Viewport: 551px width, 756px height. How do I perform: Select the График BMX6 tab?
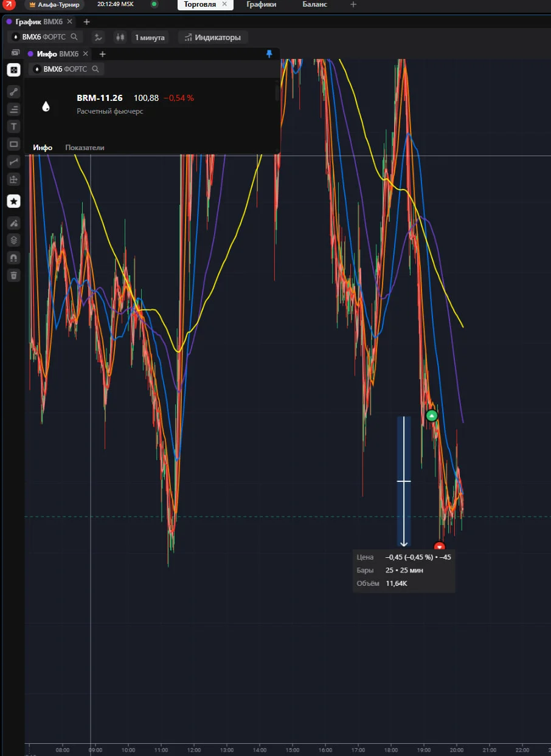tap(39, 22)
